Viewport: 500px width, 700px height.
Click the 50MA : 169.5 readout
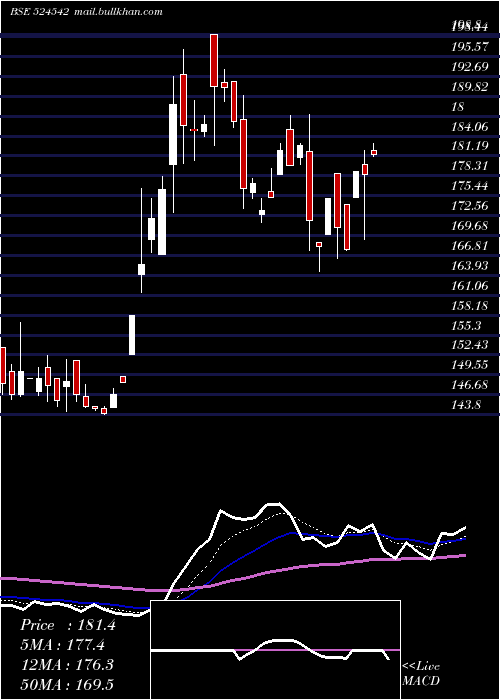67,684
